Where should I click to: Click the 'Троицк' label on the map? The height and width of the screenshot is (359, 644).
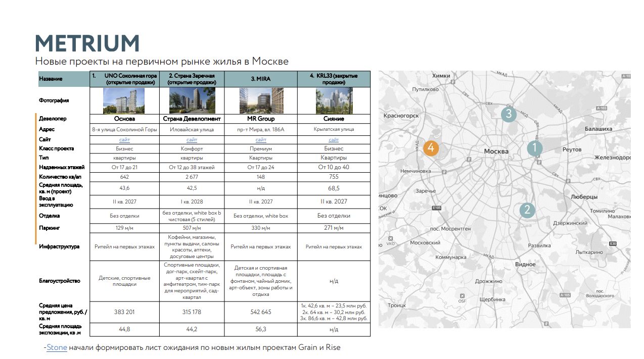(x=397, y=305)
